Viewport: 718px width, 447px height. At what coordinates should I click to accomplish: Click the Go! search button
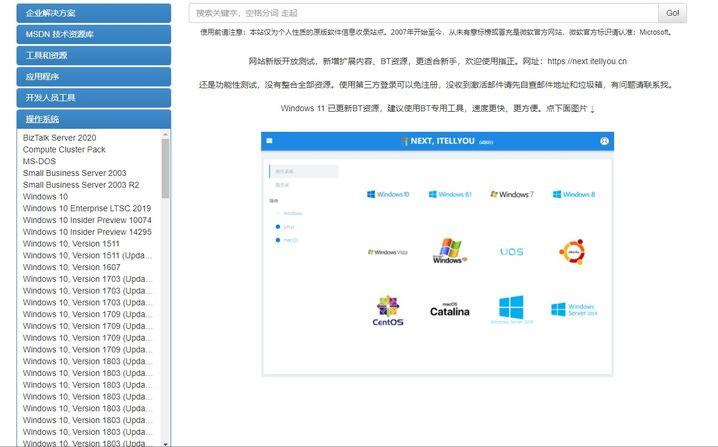(672, 13)
